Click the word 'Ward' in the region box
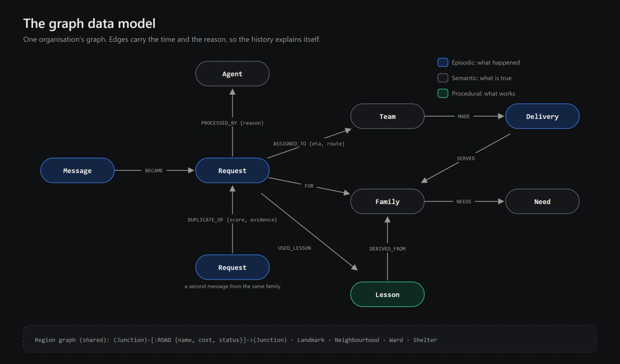The width and height of the screenshot is (620, 364). pos(396,340)
